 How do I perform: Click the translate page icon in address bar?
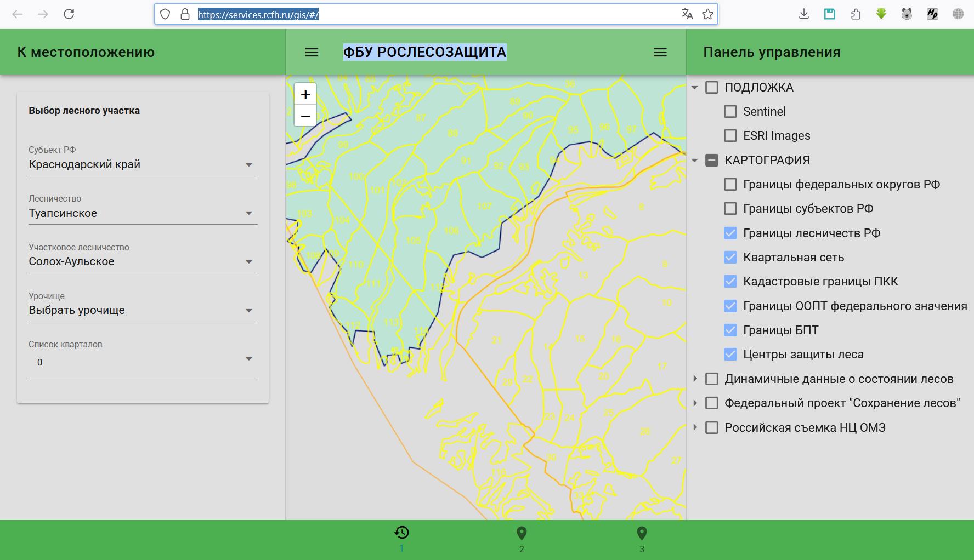click(687, 14)
